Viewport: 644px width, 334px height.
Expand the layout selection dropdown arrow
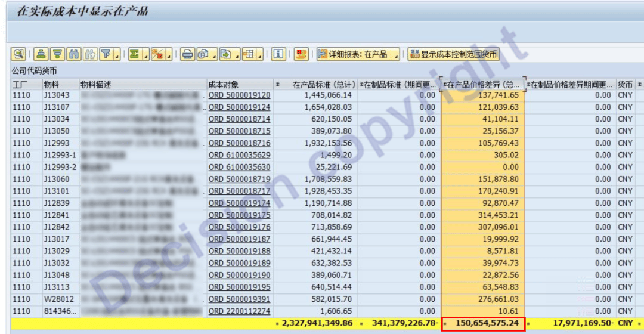click(260, 55)
